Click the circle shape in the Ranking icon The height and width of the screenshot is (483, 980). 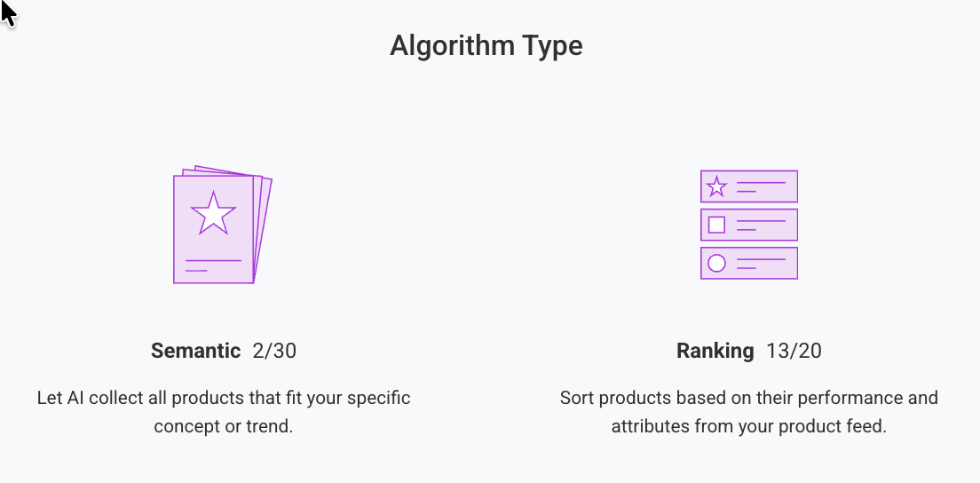(x=716, y=263)
